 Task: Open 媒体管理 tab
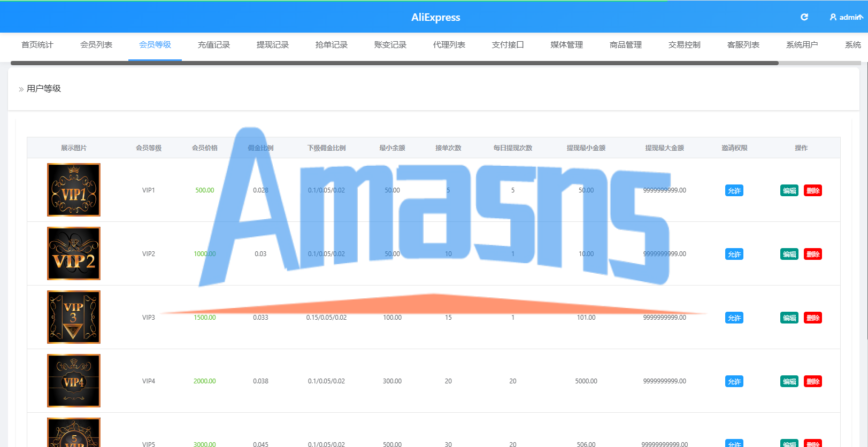click(x=567, y=45)
